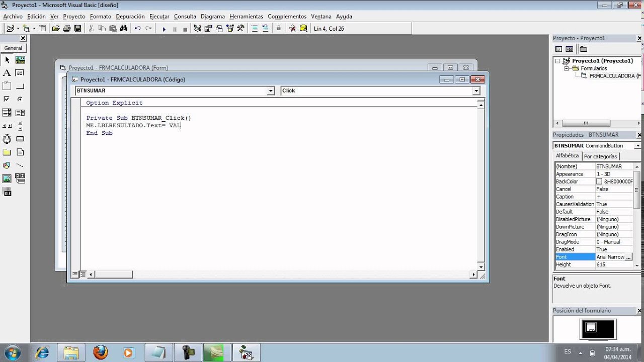This screenshot has height=362, width=644.
Task: Switch to Por categorías properties tab
Action: pos(600,156)
